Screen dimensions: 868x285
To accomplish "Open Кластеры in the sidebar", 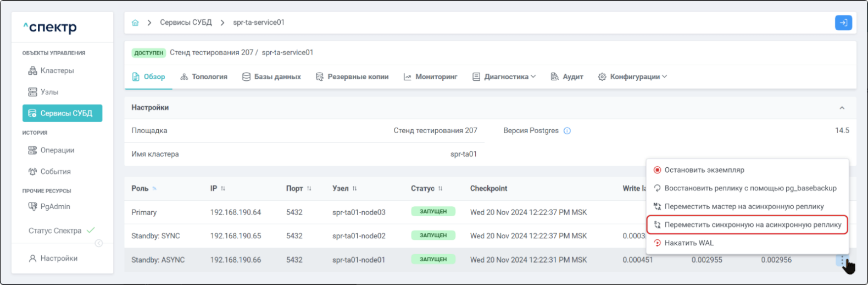I will point(57,70).
